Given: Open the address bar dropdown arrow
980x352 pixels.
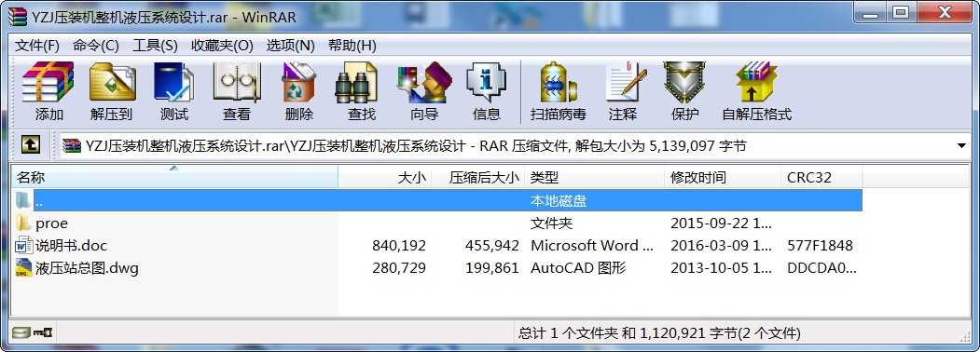Looking at the screenshot, I should [x=962, y=146].
